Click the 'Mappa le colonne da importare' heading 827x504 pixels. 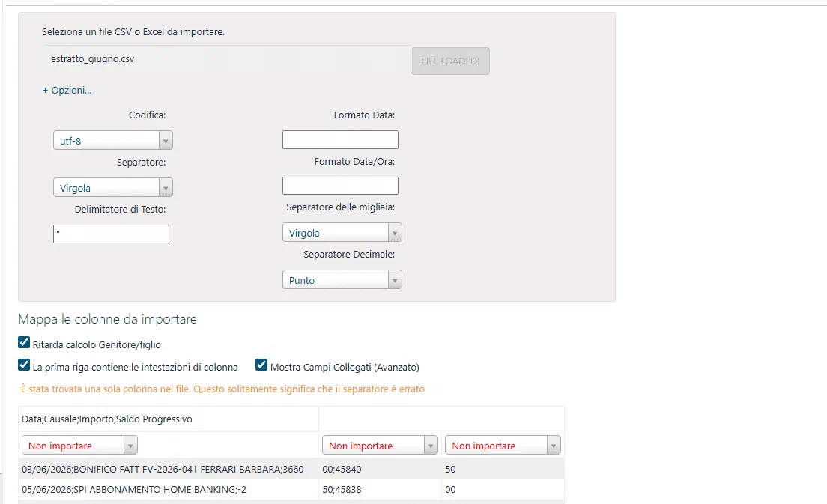tap(108, 319)
